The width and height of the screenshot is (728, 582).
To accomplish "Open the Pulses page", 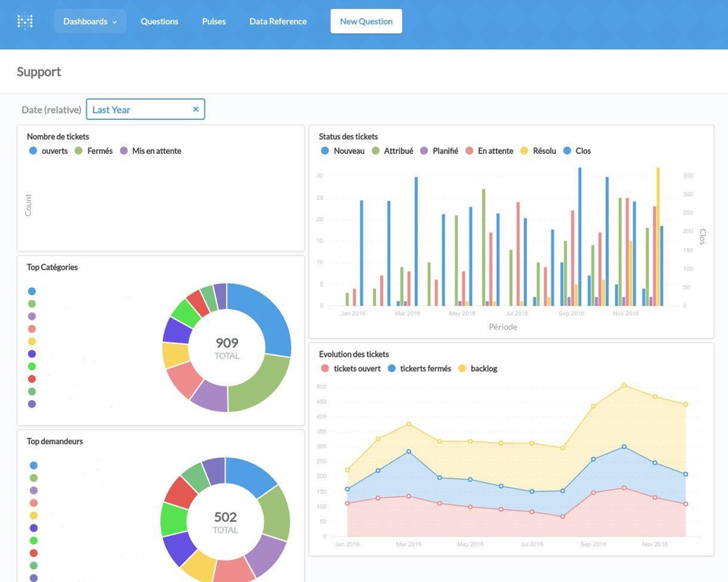I will [x=214, y=21].
